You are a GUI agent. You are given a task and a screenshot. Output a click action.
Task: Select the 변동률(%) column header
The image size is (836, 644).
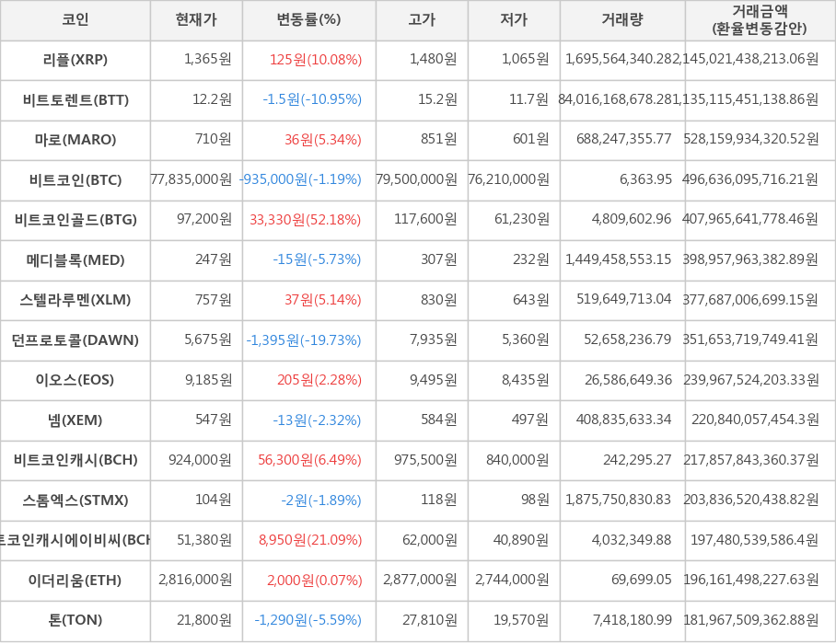coord(308,20)
